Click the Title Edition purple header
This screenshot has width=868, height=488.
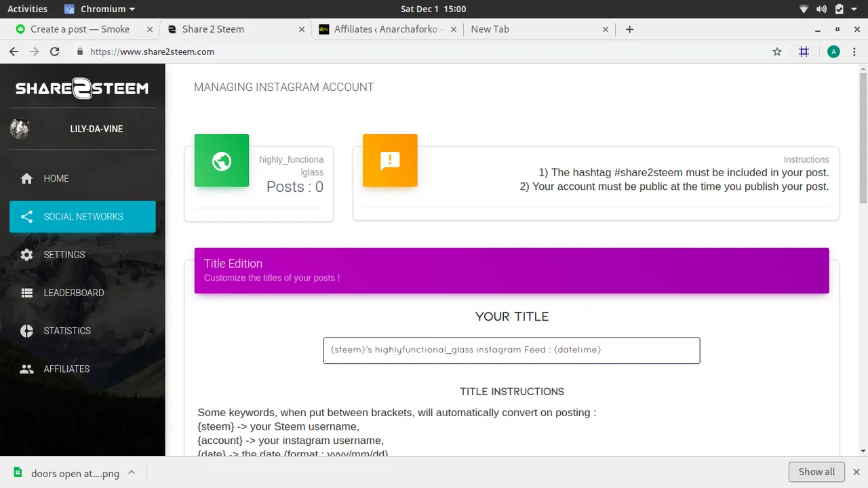pyautogui.click(x=511, y=270)
